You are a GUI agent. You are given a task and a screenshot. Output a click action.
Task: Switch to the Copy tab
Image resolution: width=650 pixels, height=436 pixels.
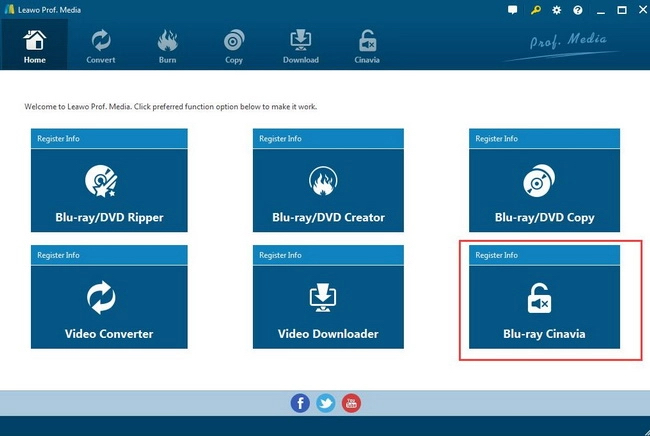pos(234,46)
